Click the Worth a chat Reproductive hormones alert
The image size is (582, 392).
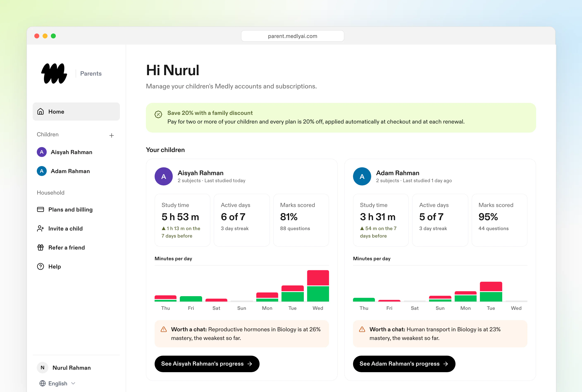pos(242,334)
